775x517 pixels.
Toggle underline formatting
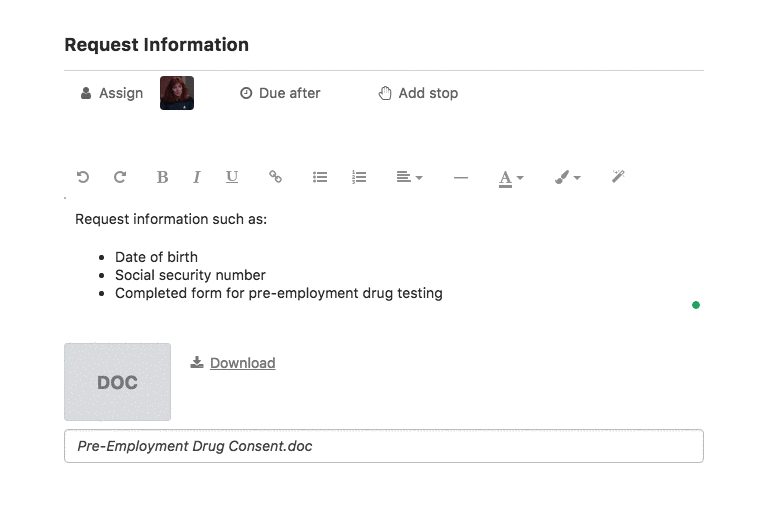(232, 177)
